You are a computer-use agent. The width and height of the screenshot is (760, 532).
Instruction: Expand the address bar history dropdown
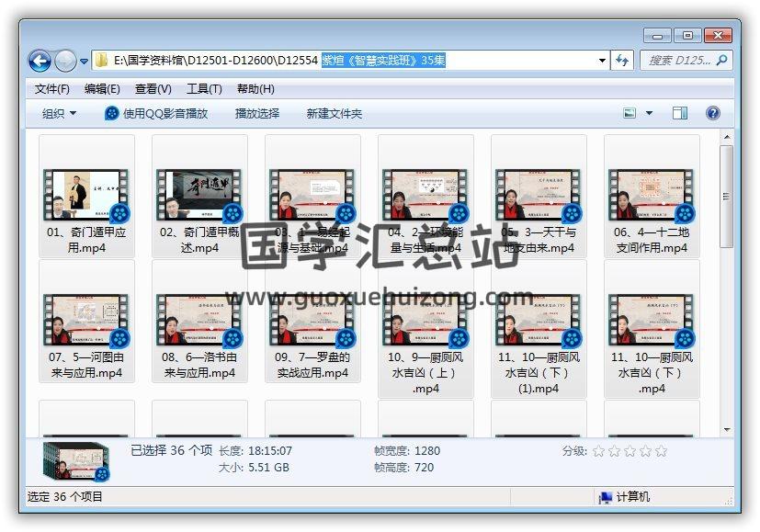(602, 61)
